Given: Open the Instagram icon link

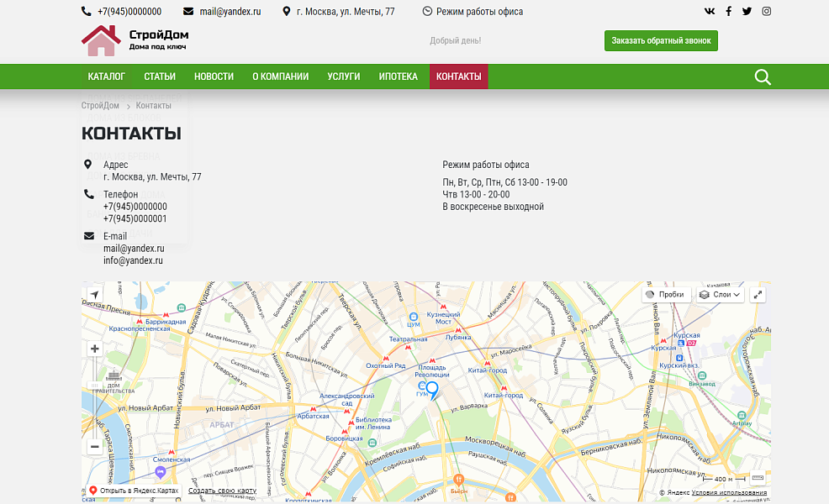Looking at the screenshot, I should coord(766,12).
